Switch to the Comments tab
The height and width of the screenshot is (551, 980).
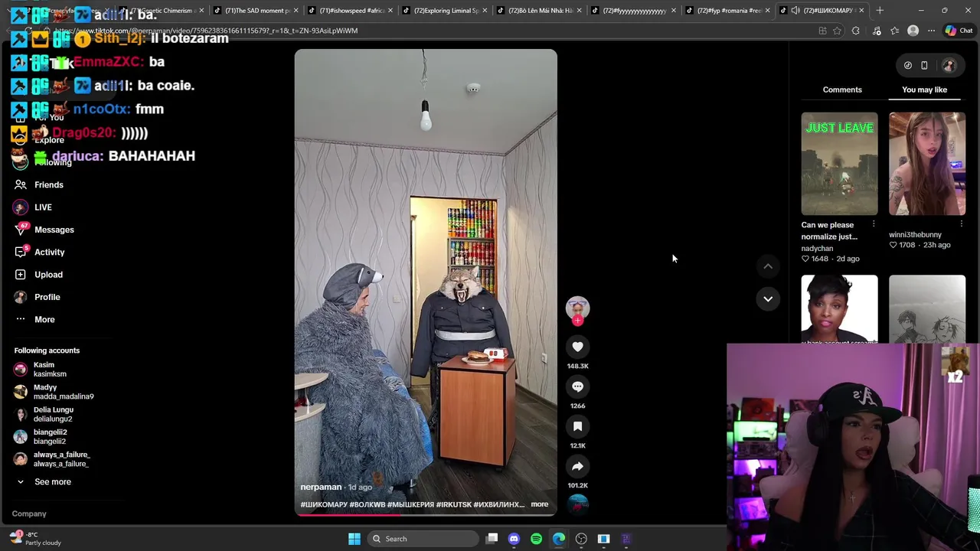[x=842, y=90]
